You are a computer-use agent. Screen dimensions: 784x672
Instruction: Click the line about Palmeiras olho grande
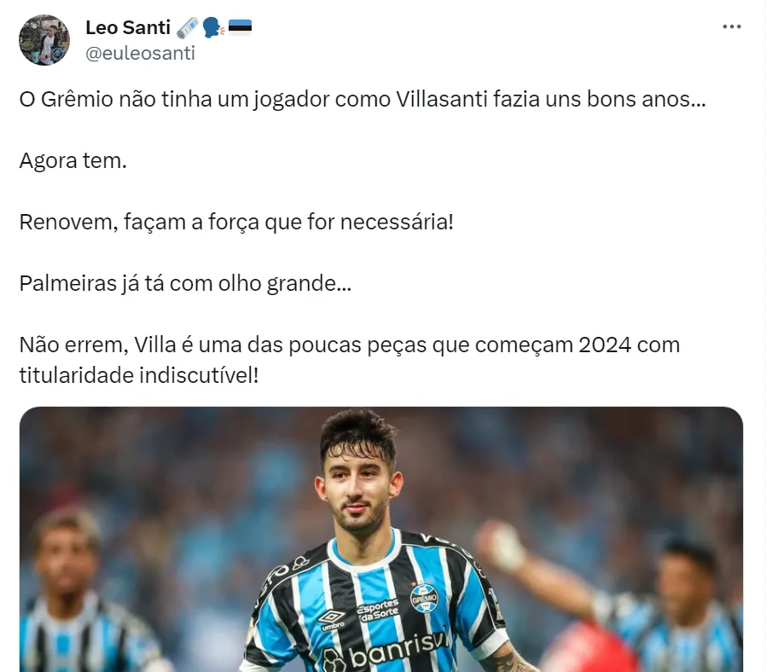click(185, 283)
